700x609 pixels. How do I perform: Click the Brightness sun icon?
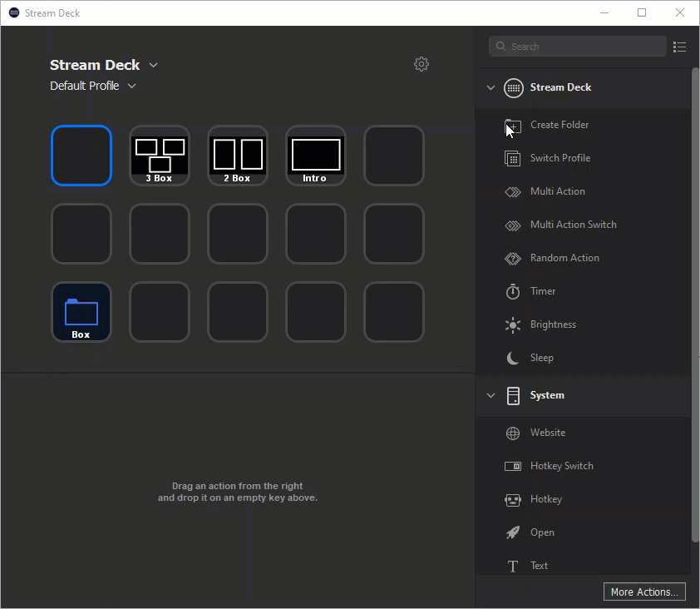pyautogui.click(x=512, y=324)
